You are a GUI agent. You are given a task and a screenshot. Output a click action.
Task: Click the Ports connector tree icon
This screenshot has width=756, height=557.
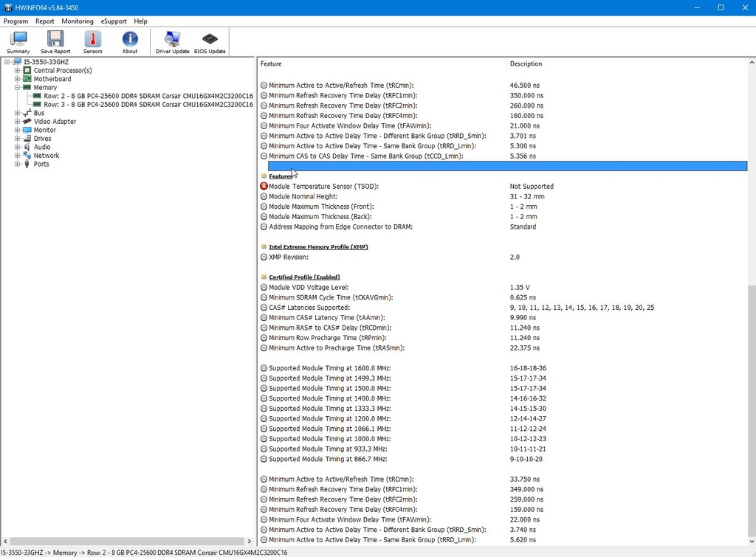click(x=27, y=164)
